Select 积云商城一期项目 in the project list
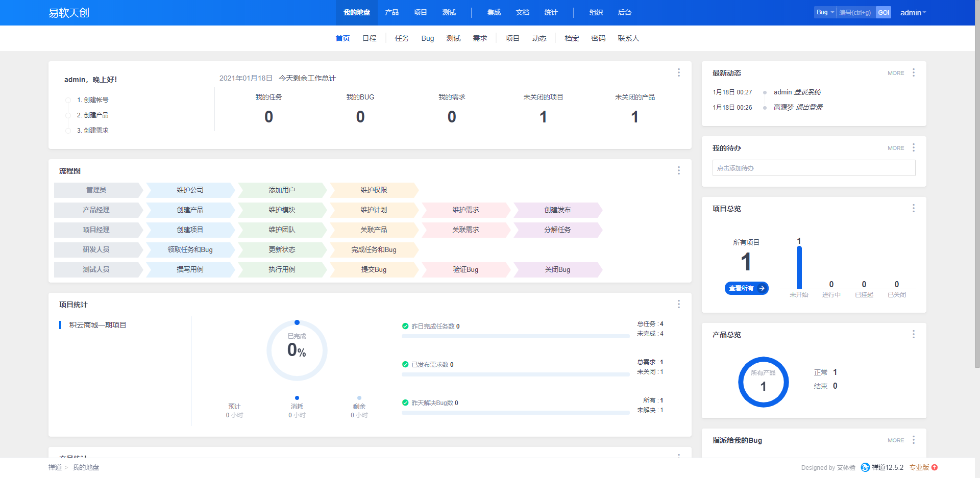This screenshot has width=980, height=478. pos(97,325)
